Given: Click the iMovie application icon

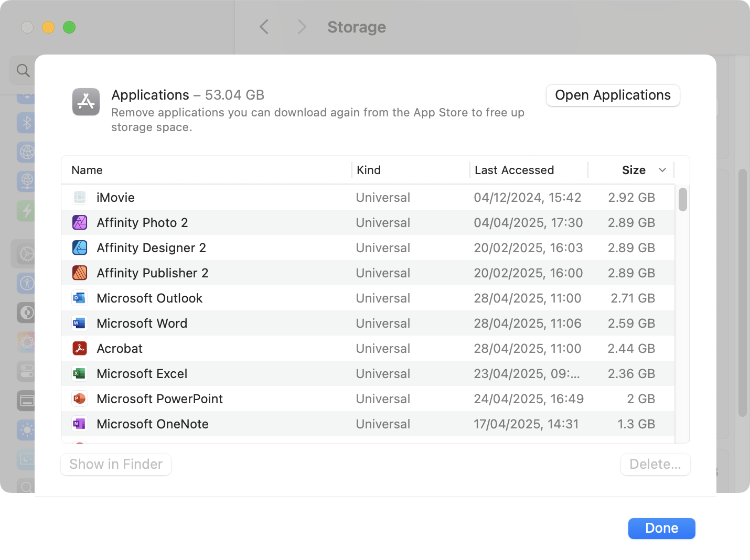Looking at the screenshot, I should pos(80,198).
